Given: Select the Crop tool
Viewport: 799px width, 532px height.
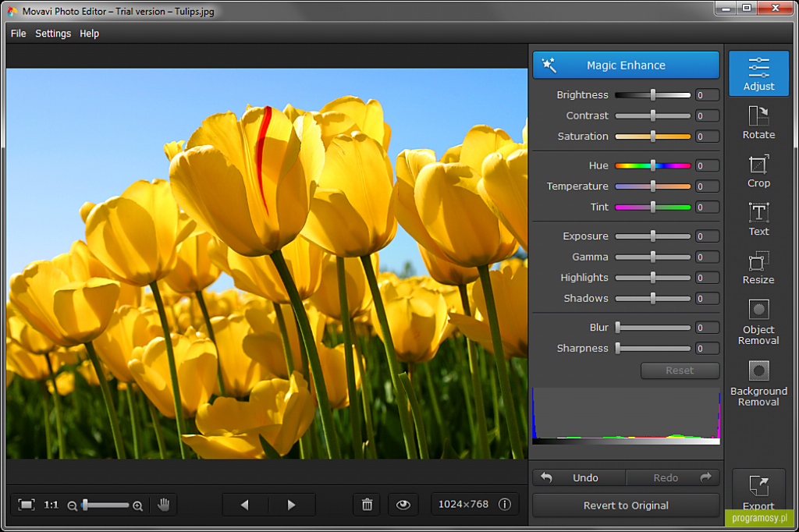Looking at the screenshot, I should point(758,171).
